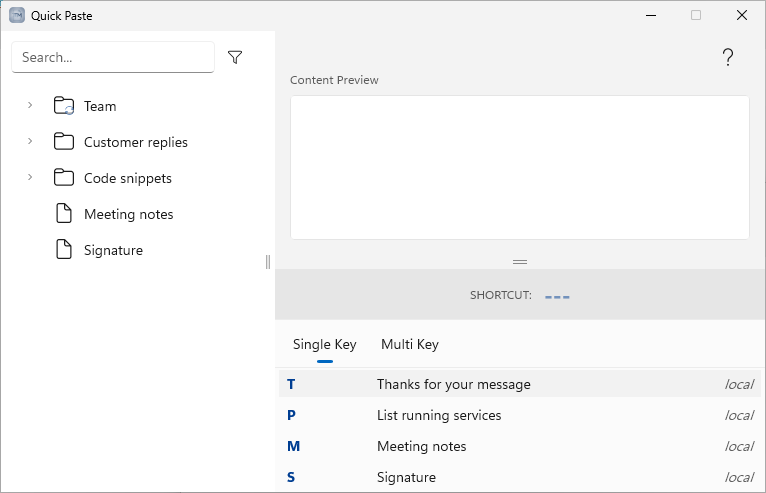Select shortcut row 'List running services'
Screen dimensions: 766x493
coord(520,415)
